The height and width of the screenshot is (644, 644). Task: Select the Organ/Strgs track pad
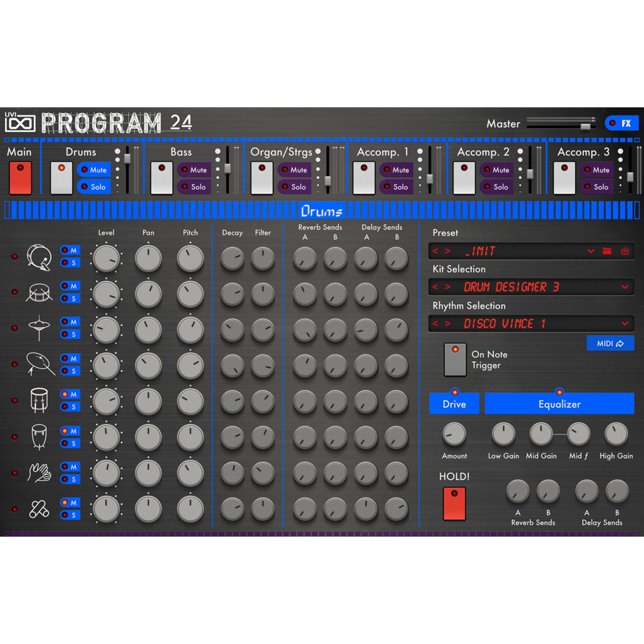[x=262, y=178]
